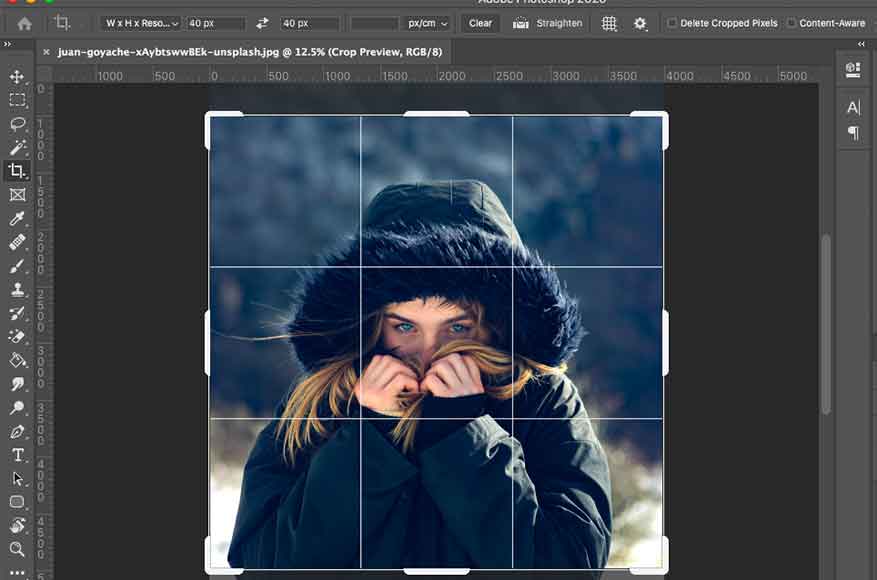
Task: Click the crop width input field
Action: [x=216, y=23]
